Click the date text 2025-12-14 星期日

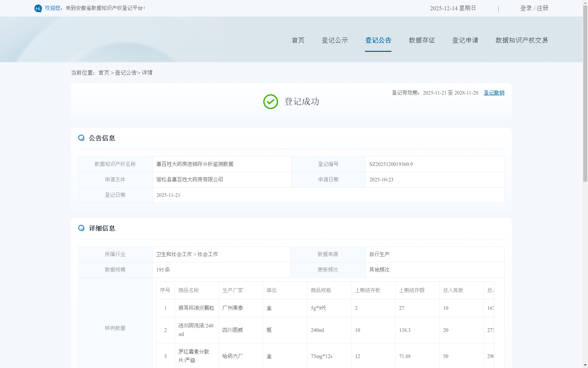click(x=453, y=8)
